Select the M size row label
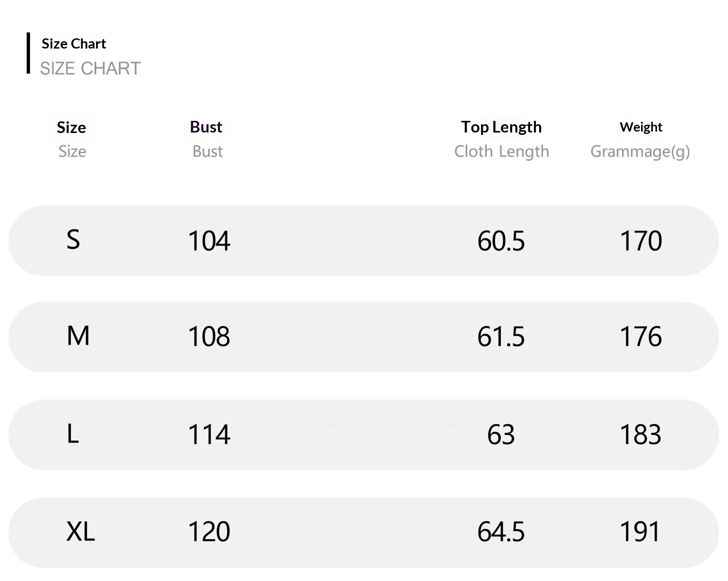This screenshot has height=581, width=728. 78,336
